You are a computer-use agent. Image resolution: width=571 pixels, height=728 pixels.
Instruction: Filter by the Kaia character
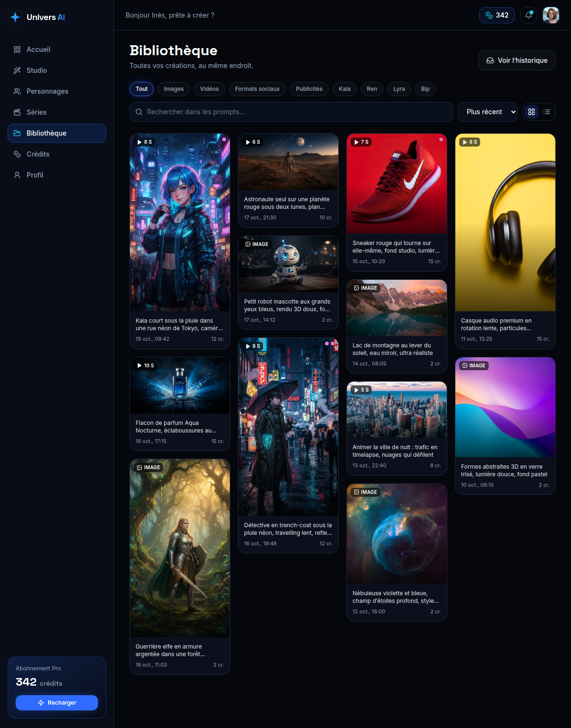345,89
